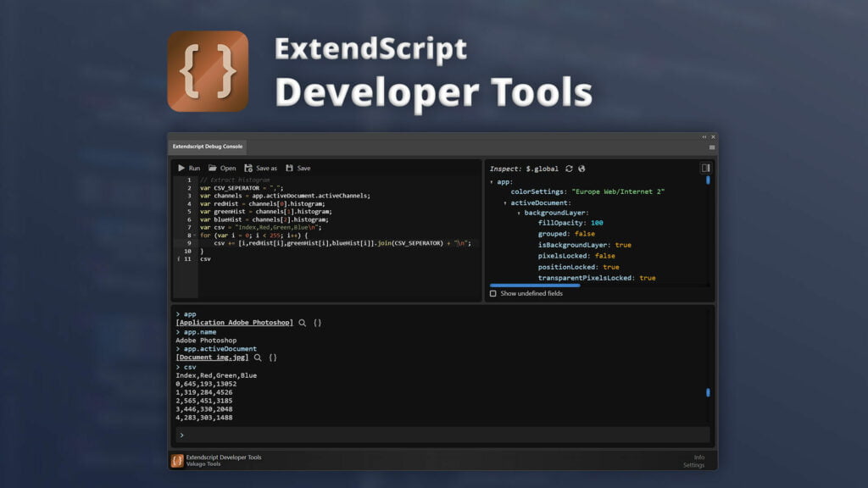Toggle the inspector side panel layout icon
Screen dimensions: 868x488
tap(705, 168)
